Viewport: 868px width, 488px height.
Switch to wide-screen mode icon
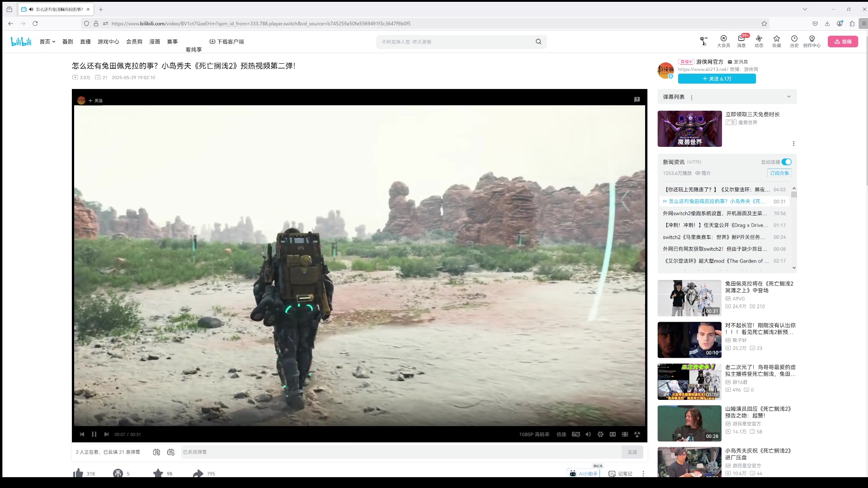[613, 434]
